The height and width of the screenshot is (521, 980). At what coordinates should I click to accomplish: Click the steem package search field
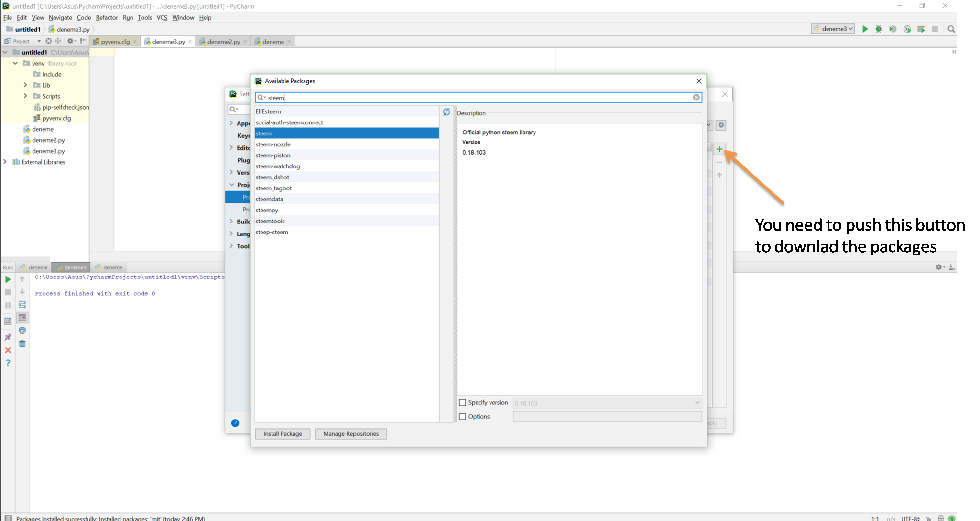[478, 98]
